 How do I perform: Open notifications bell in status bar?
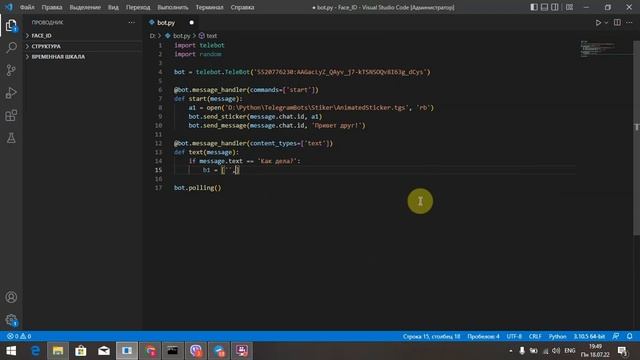(629, 336)
